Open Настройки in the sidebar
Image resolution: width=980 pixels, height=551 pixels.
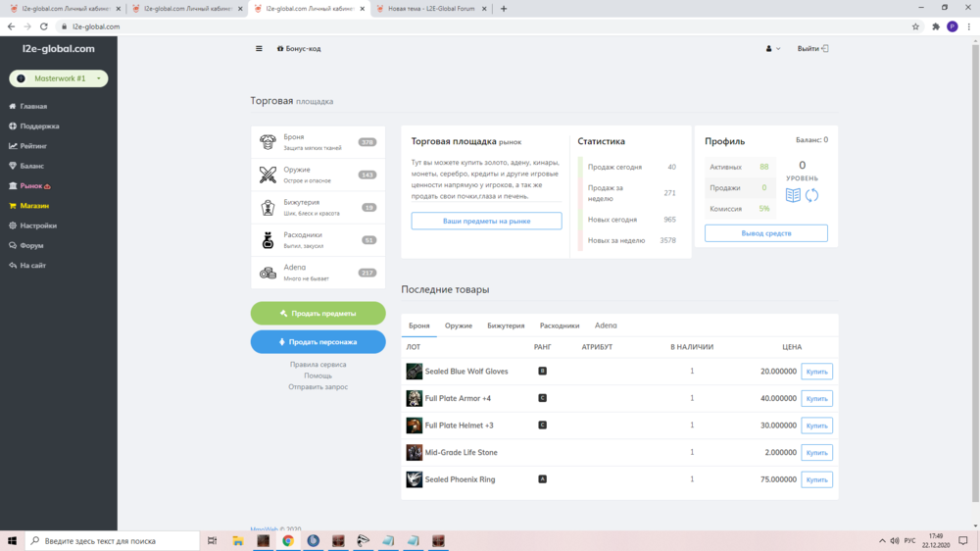[38, 225]
